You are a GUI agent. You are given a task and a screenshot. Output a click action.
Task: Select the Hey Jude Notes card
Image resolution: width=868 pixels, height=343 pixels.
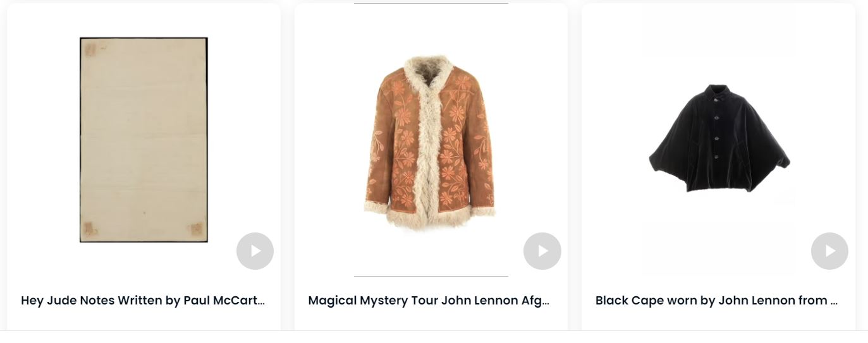point(144,167)
